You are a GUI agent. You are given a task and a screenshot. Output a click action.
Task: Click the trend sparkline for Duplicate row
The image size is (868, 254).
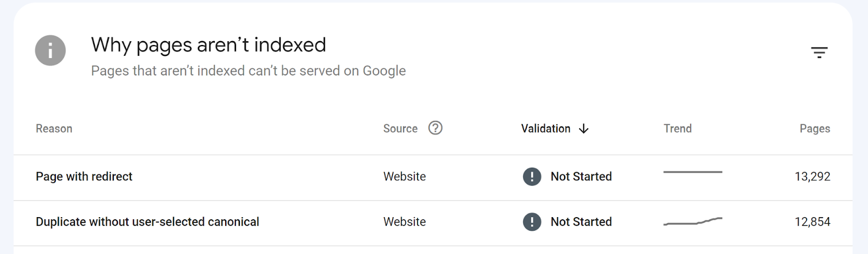pos(693,221)
